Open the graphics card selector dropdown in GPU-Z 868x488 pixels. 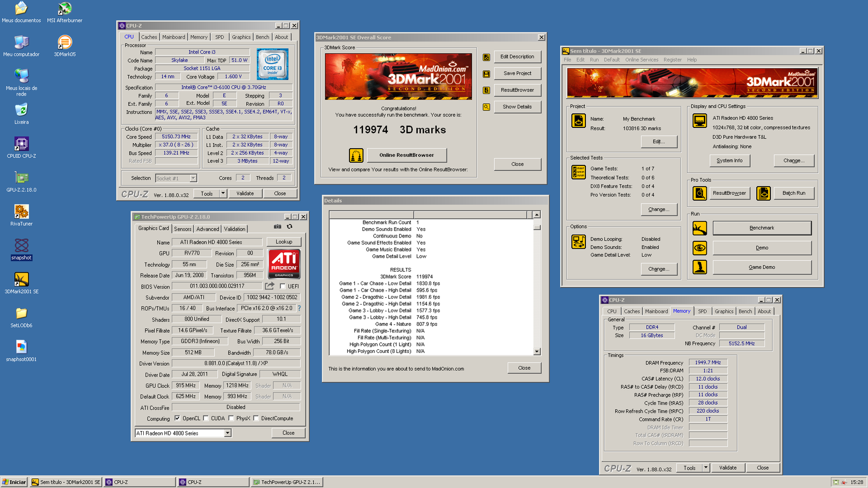pyautogui.click(x=228, y=433)
